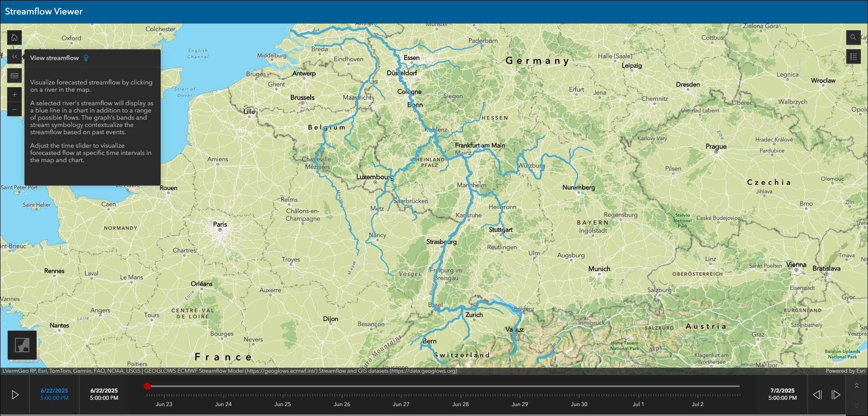The height and width of the screenshot is (416, 868).
Task: Click the Brussels city label
Action: point(303,97)
